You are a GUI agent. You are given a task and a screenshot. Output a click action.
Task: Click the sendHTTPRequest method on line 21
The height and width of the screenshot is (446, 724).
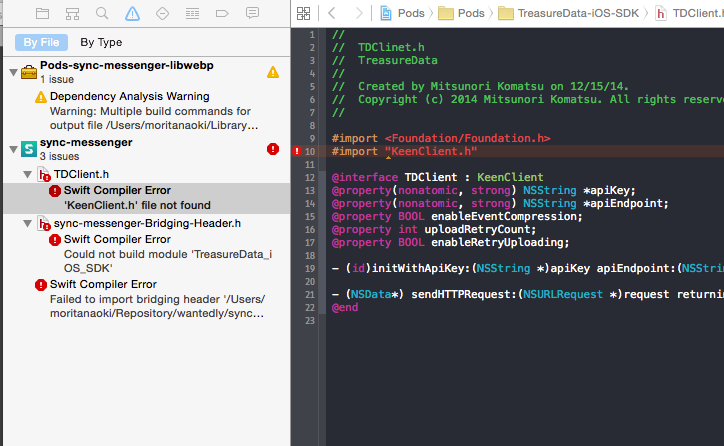coord(528,294)
